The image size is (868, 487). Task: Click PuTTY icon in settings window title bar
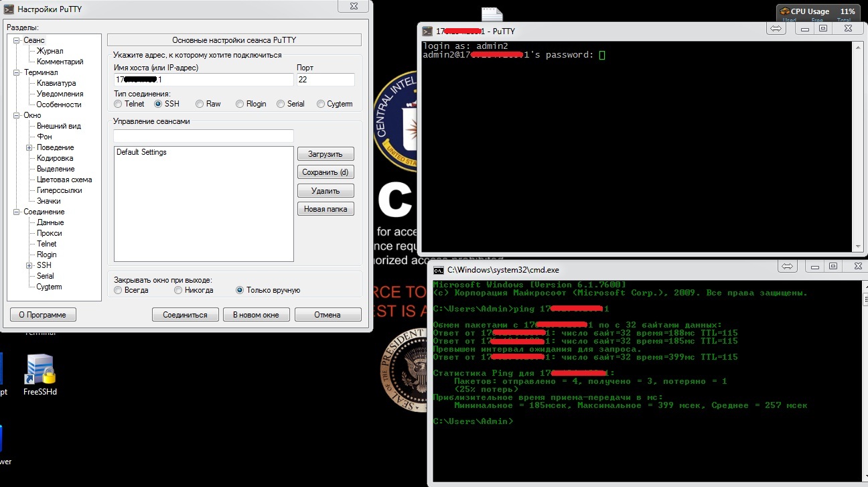[9, 9]
